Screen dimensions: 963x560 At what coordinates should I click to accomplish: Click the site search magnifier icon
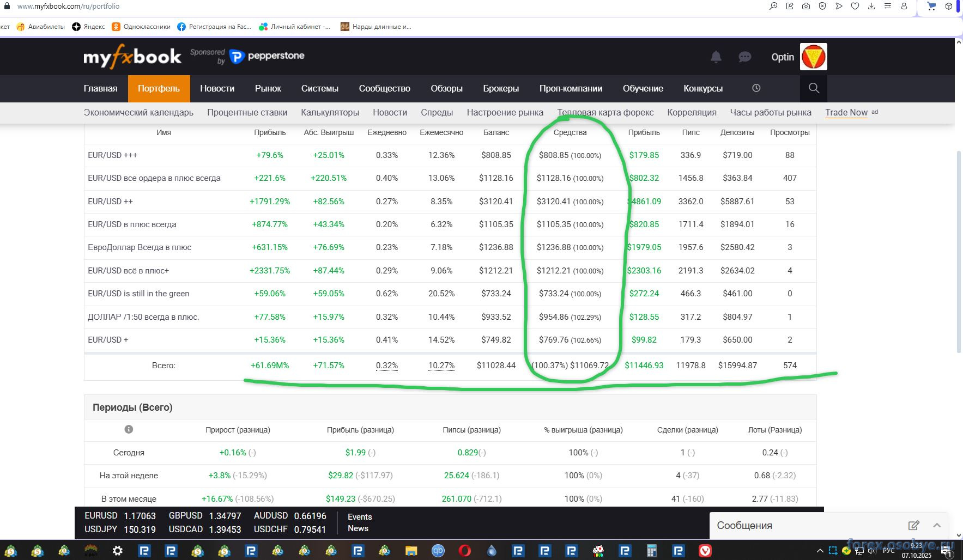pos(814,88)
